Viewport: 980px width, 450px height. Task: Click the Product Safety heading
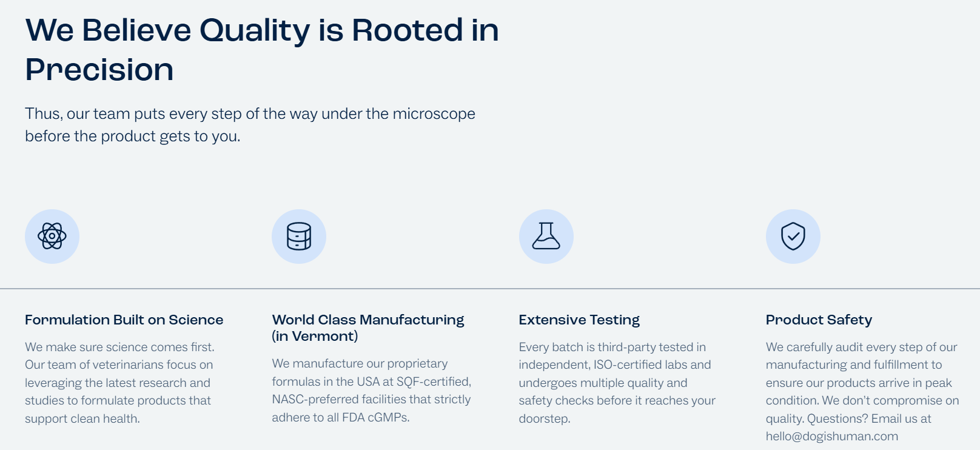(819, 320)
